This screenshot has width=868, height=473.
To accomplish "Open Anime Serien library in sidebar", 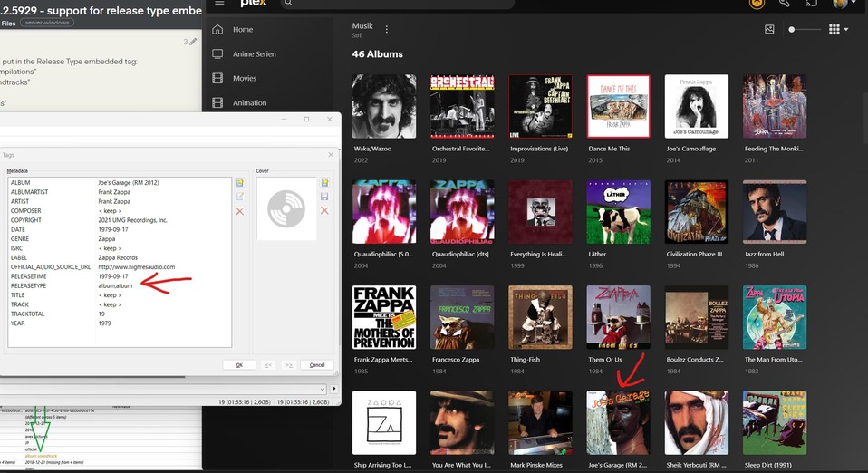I will pyautogui.click(x=254, y=53).
